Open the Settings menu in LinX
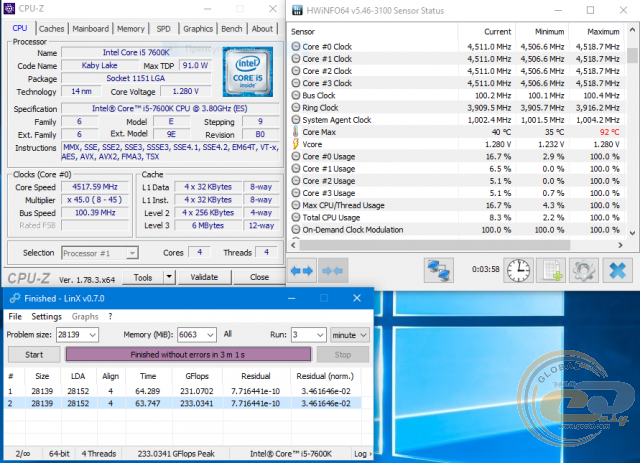Image resolution: width=640 pixels, height=463 pixels. pyautogui.click(x=47, y=316)
